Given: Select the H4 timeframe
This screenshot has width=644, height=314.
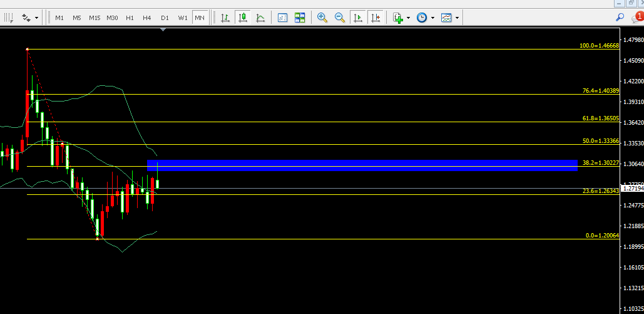Looking at the screenshot, I should click(x=147, y=18).
